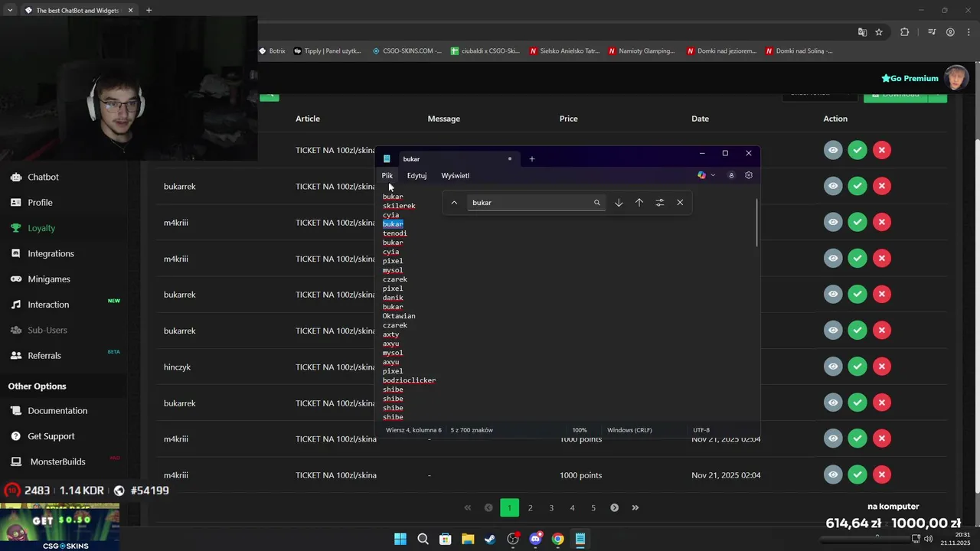This screenshot has width=980, height=551.
Task: Reject the topmost redemption row
Action: pyautogui.click(x=882, y=150)
